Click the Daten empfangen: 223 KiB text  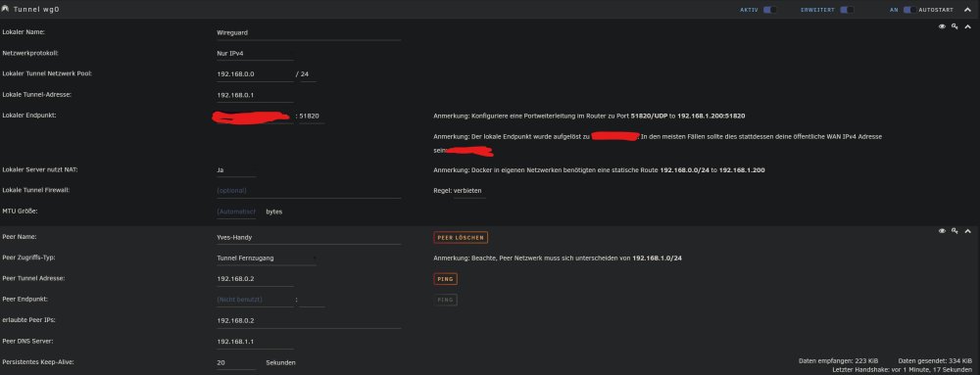[838, 361]
